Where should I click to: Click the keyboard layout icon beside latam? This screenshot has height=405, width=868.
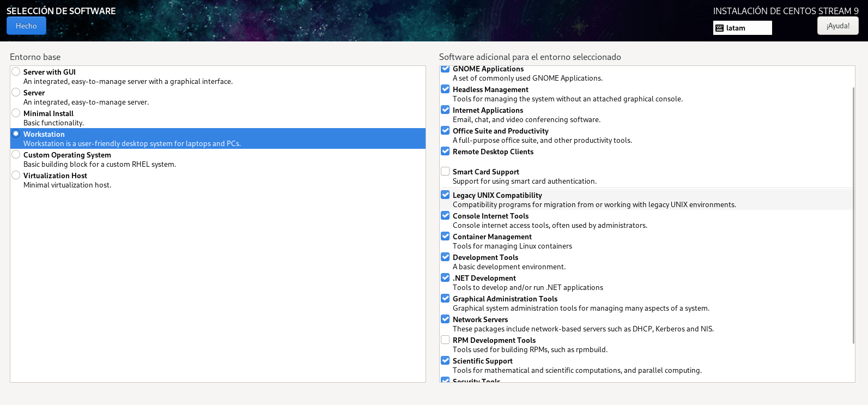(719, 28)
